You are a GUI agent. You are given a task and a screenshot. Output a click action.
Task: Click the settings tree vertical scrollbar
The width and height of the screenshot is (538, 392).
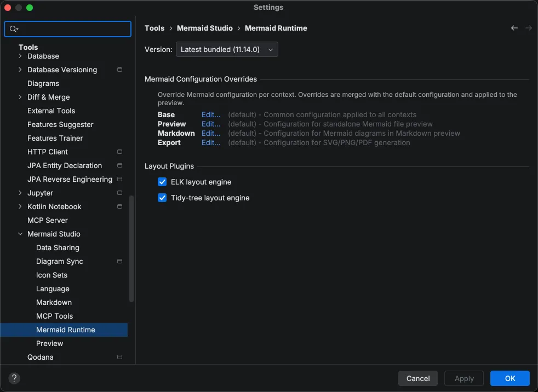point(131,249)
